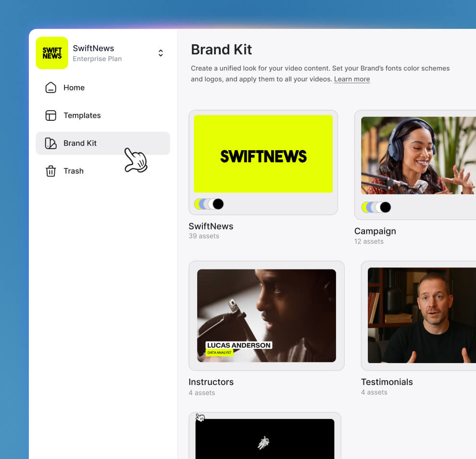Open the Testimonials kit thumbnail
Screen dimensions: 476x459
[x=422, y=315]
